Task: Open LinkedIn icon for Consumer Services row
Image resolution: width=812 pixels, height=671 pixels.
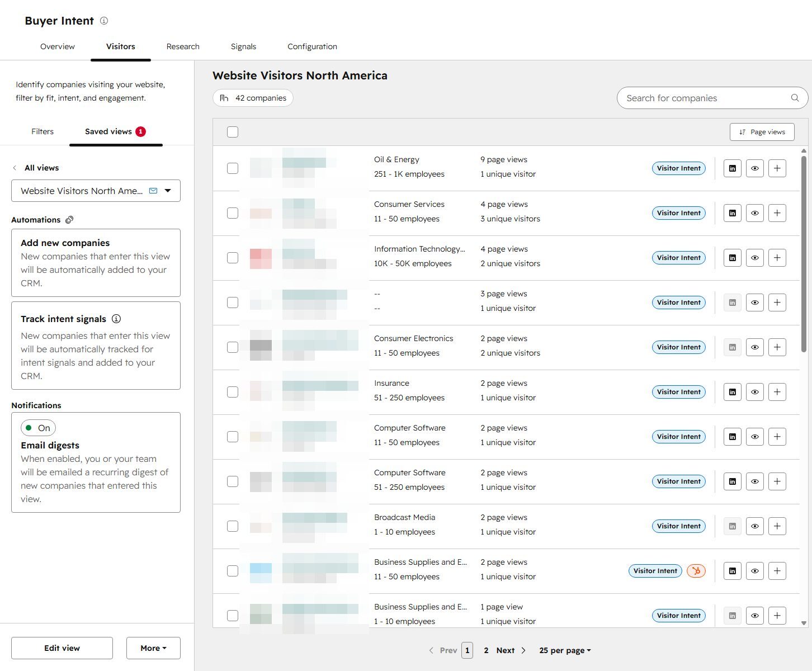Action: [733, 213]
